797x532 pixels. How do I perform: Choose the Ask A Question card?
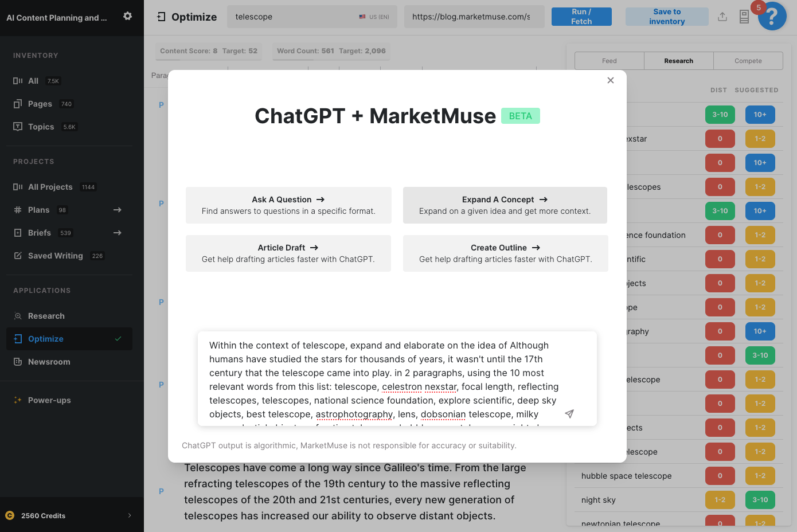288,205
